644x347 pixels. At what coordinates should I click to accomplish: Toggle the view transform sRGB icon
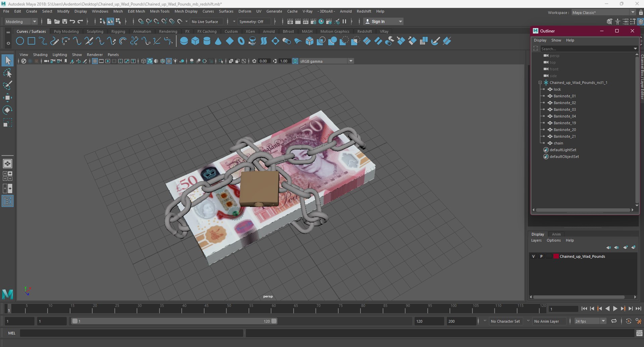point(295,61)
